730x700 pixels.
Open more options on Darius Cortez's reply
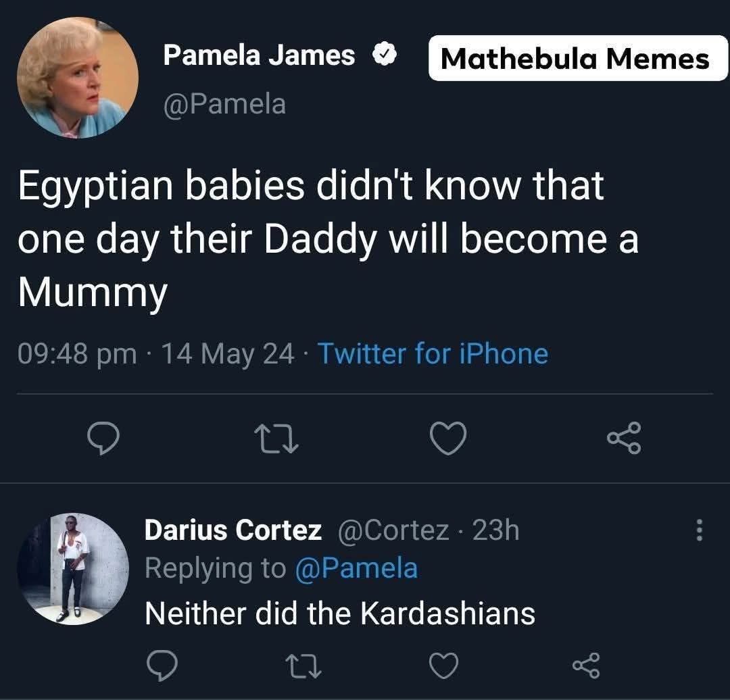pos(700,530)
